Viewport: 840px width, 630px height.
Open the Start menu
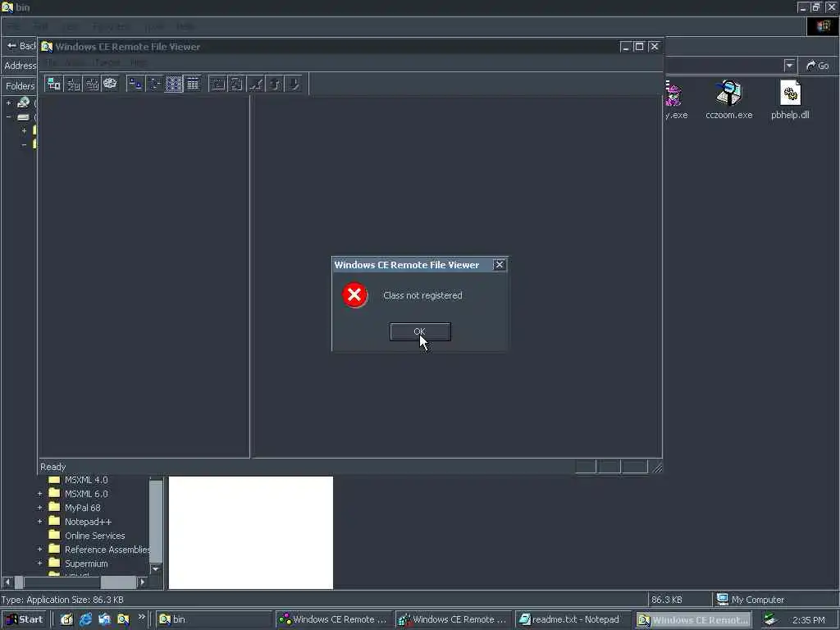[24, 620]
